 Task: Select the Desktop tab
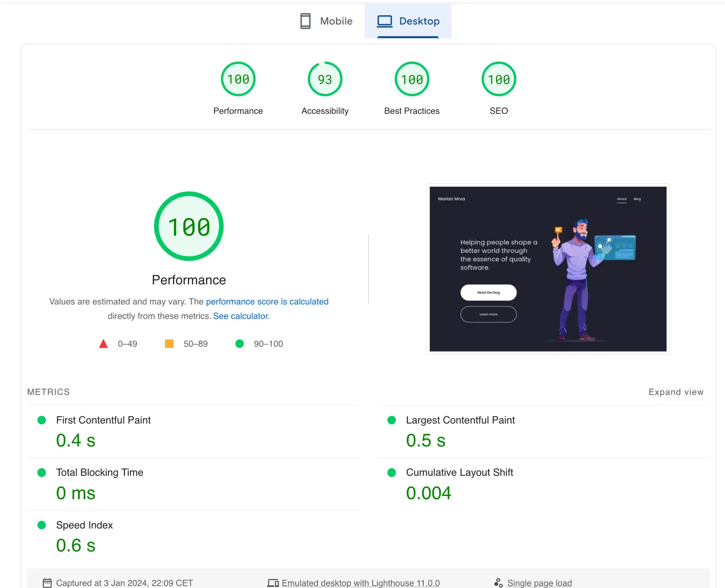(x=408, y=21)
